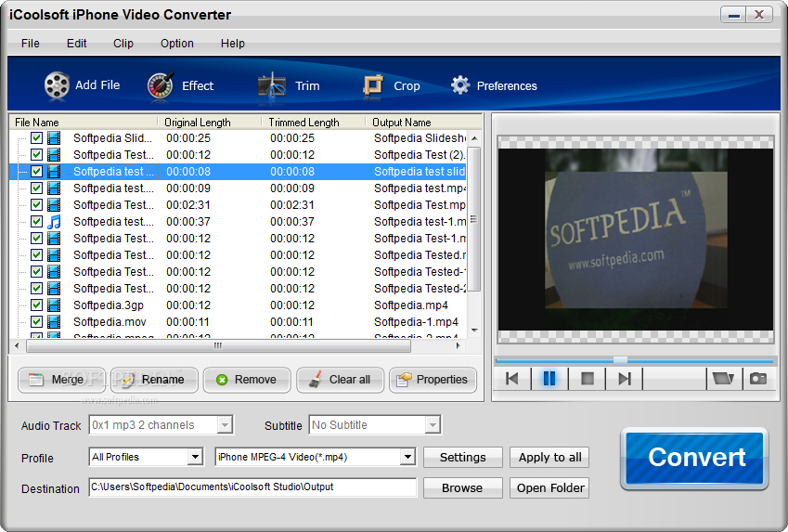This screenshot has width=788, height=532.
Task: Toggle checkbox of Softpedia Tested.mp4 output row
Action: (36, 255)
